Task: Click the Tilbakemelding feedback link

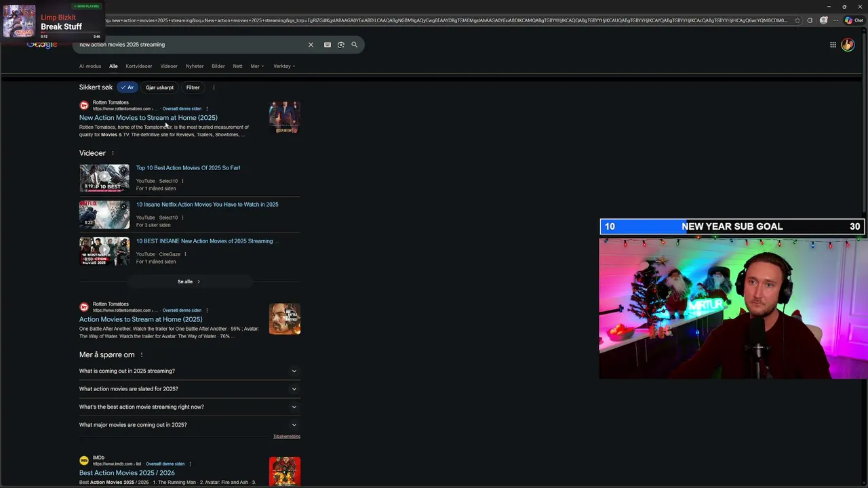Action: point(287,436)
